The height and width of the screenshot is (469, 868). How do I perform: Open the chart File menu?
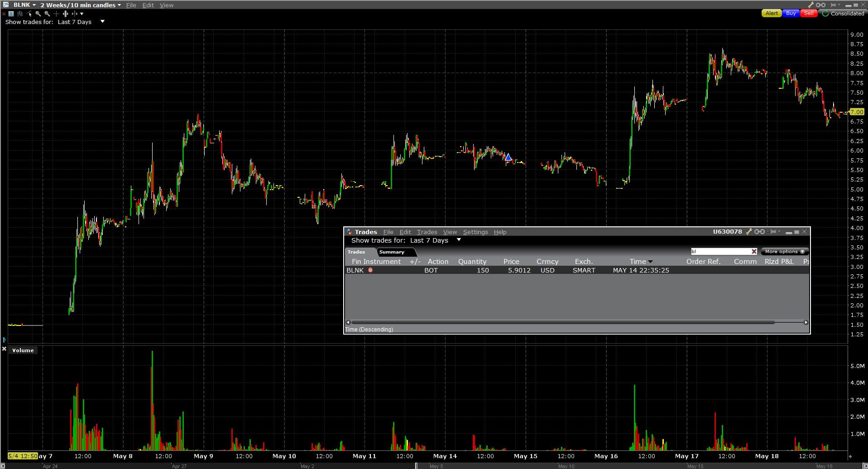131,5
